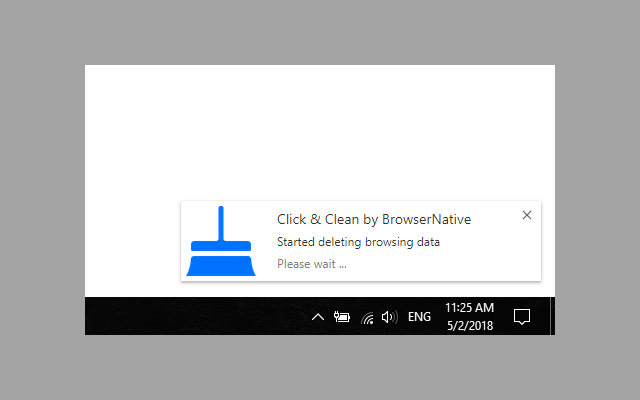Select the 5/2/2018 date in the taskbar
The image size is (640, 400).
click(470, 326)
